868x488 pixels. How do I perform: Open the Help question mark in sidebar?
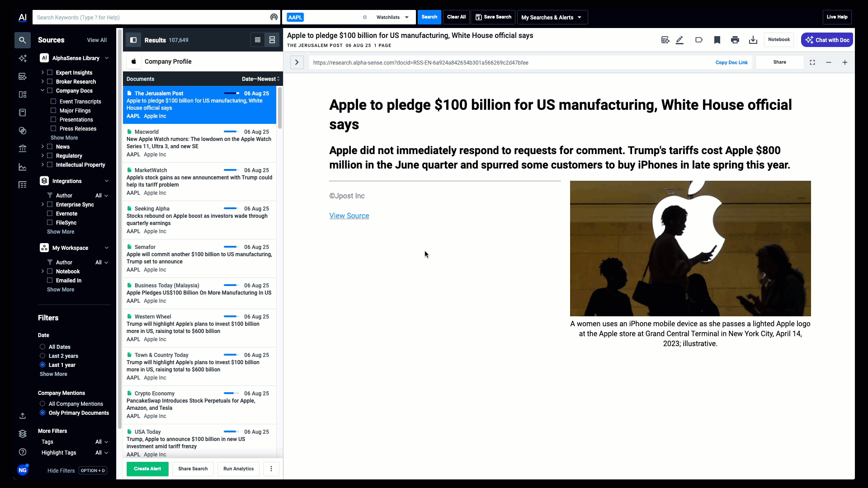23,452
